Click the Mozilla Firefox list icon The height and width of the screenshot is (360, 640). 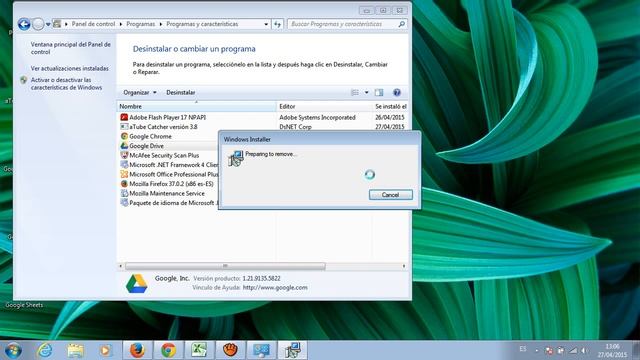click(124, 184)
